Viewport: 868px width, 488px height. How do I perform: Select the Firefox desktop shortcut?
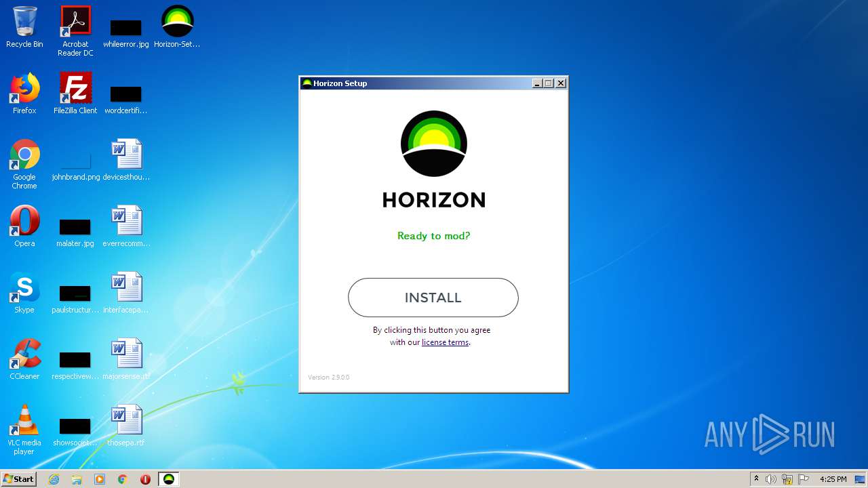click(24, 94)
